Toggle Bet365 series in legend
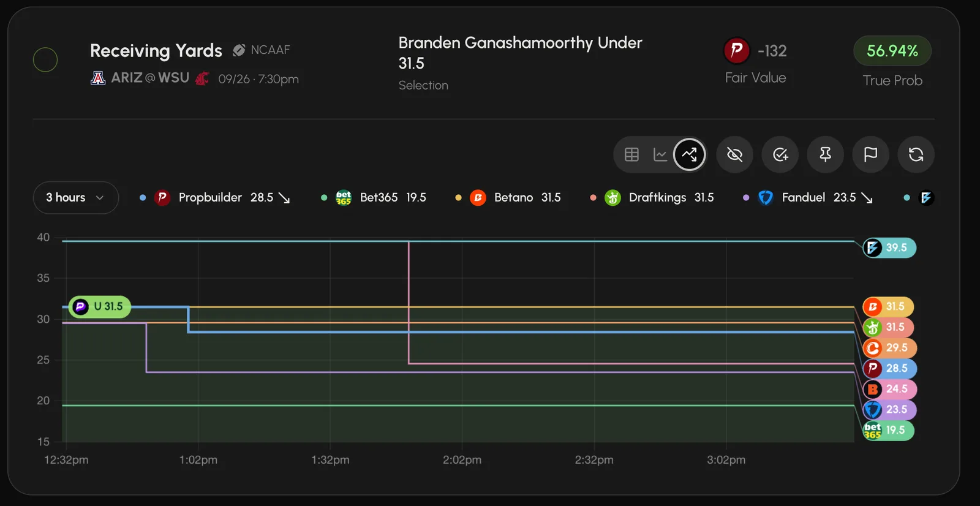 coord(374,197)
